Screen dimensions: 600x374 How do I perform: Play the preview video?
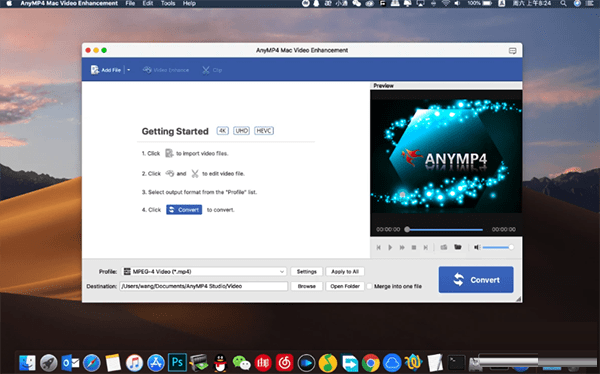click(x=390, y=248)
